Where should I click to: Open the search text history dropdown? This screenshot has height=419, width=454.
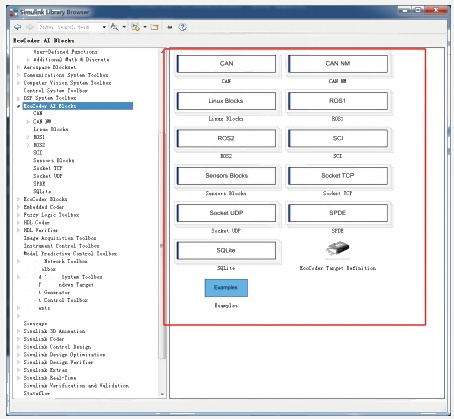104,27
